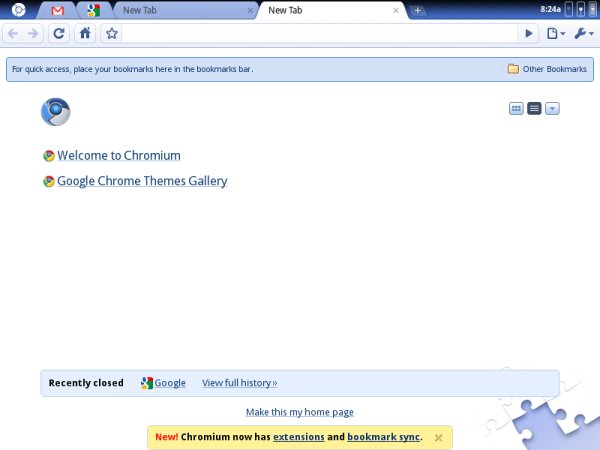The height and width of the screenshot is (450, 600).
Task: Open the battery status indicator
Action: pos(581,10)
